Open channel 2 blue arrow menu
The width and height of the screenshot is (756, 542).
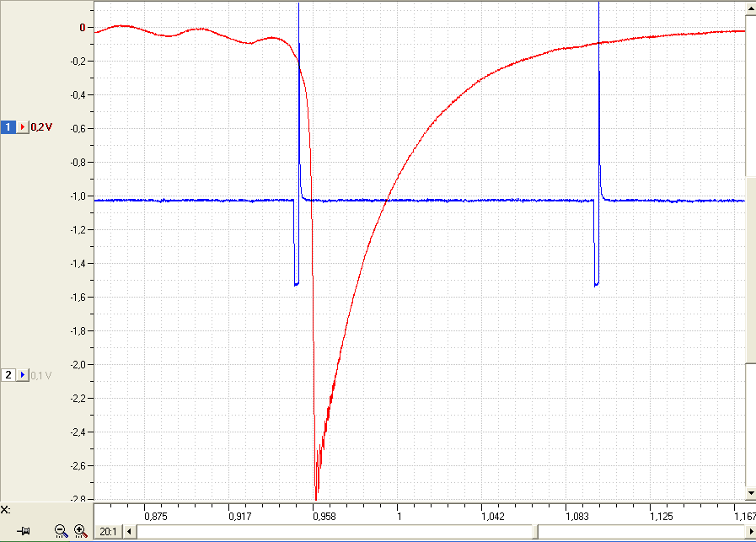click(x=23, y=374)
